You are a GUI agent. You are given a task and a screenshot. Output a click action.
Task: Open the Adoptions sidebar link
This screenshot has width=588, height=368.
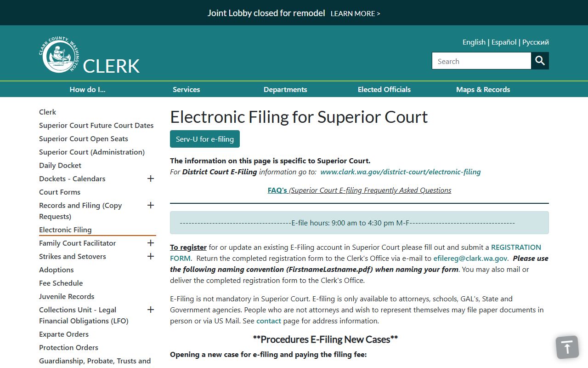[57, 270]
